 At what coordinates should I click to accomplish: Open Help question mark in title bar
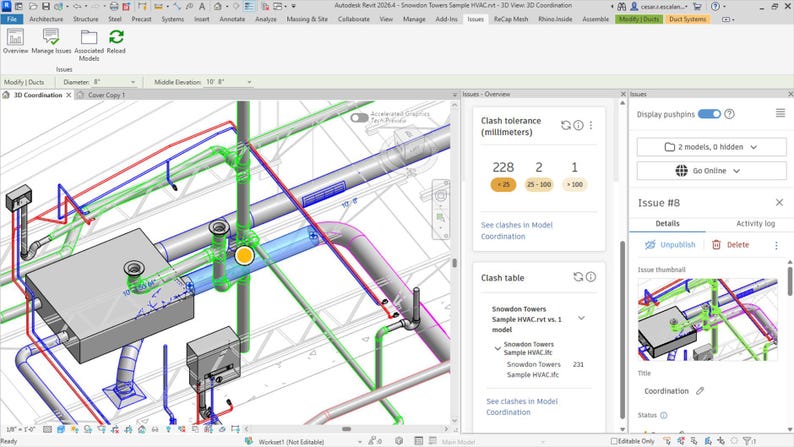[715, 6]
